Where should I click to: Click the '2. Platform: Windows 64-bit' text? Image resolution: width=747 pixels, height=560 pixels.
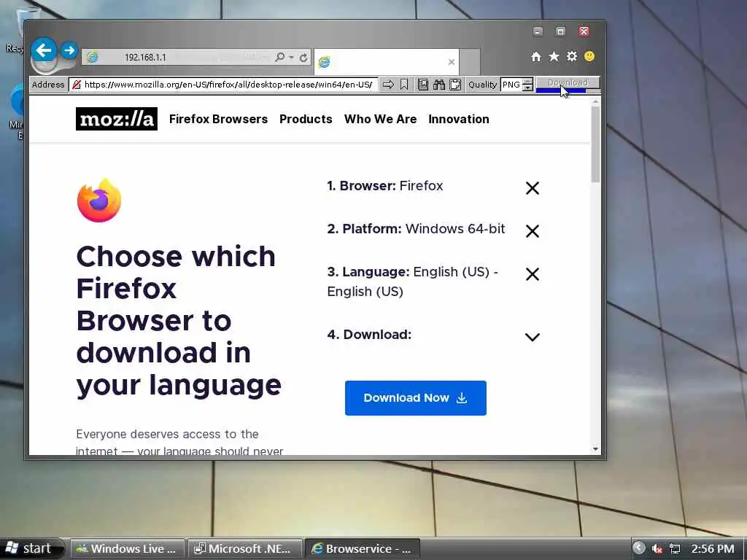pos(416,229)
